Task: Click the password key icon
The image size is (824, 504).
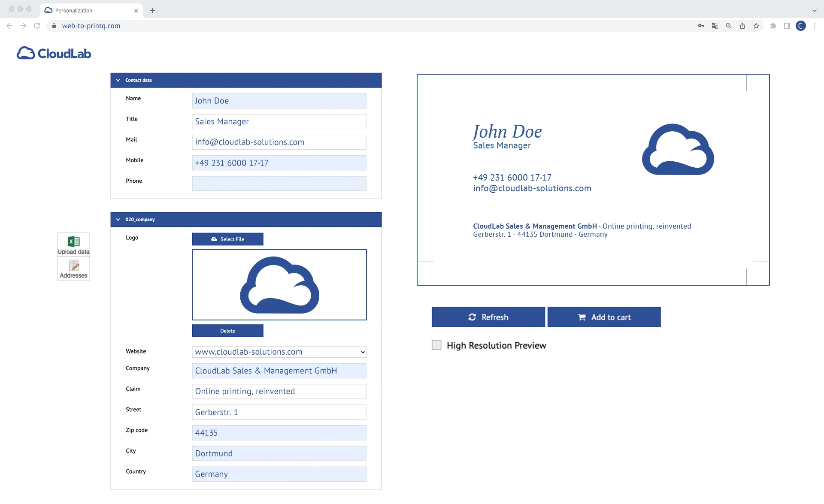Action: 701,26
